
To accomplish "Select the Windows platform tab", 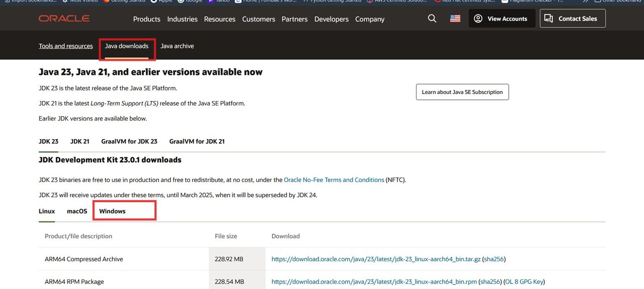I will tap(112, 211).
